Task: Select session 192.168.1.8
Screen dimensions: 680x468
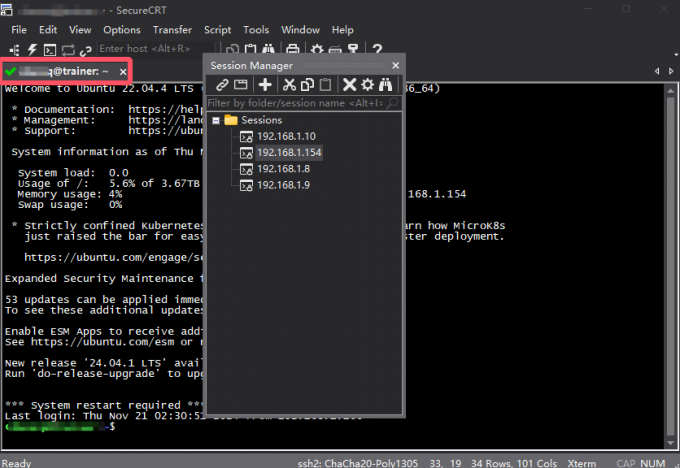Action: click(284, 169)
